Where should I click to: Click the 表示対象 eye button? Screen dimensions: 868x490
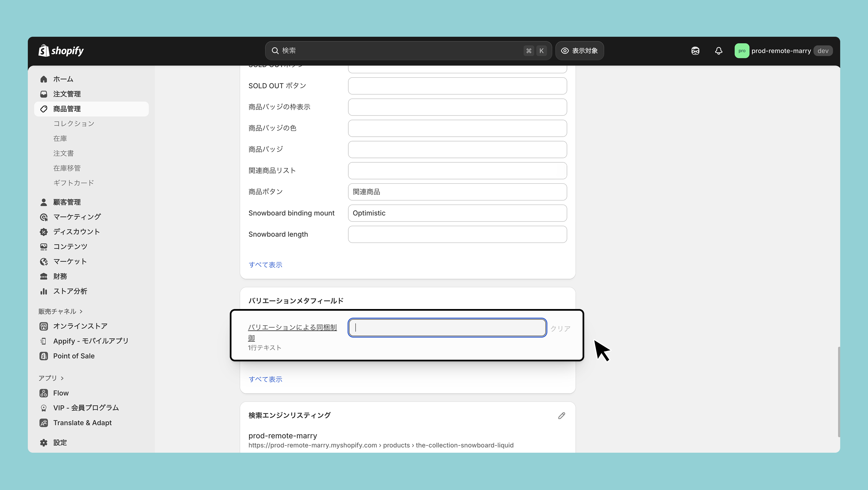coord(579,51)
